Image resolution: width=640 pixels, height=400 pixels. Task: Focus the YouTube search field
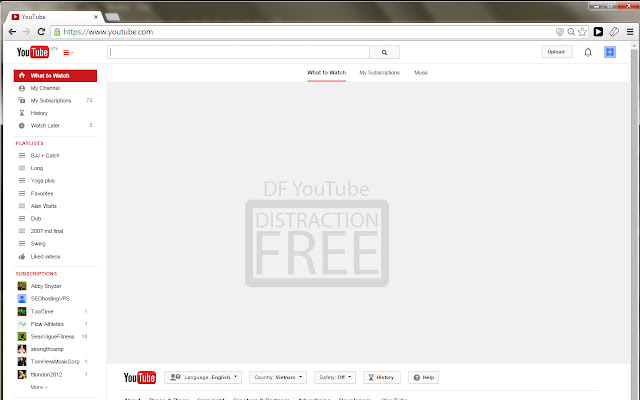tap(238, 52)
